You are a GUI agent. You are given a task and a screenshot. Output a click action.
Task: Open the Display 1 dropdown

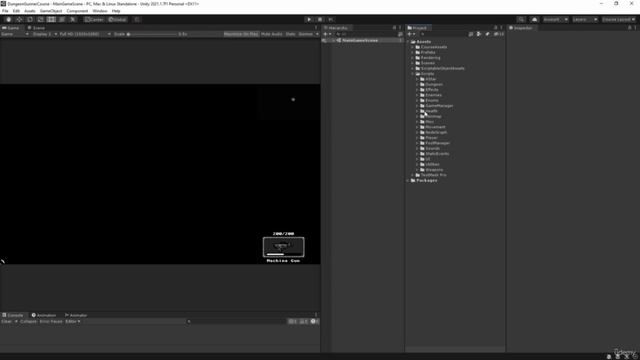(44, 34)
